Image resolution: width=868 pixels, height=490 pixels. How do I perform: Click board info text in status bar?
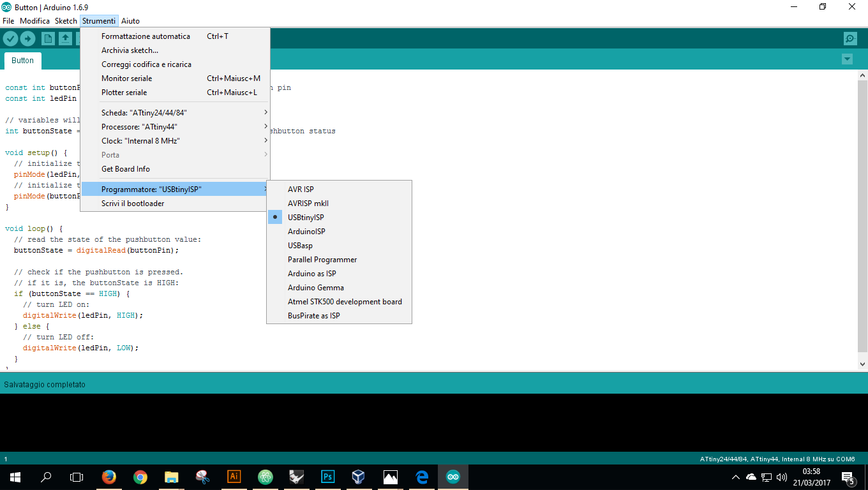(777, 459)
